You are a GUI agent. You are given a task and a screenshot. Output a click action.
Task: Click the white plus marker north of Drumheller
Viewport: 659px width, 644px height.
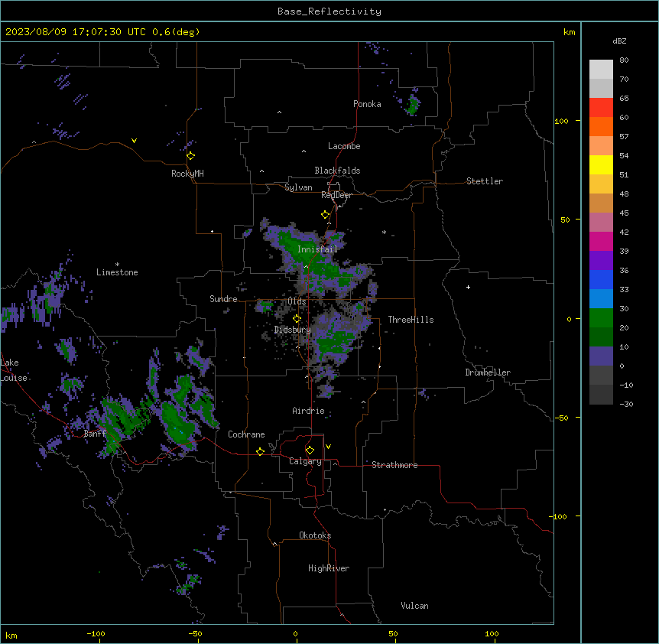pyautogui.click(x=468, y=287)
